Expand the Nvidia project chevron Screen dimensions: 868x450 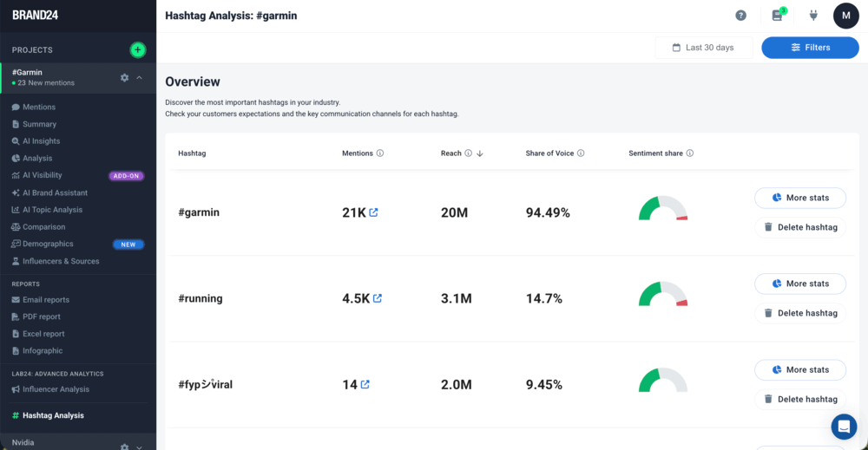coord(140,447)
